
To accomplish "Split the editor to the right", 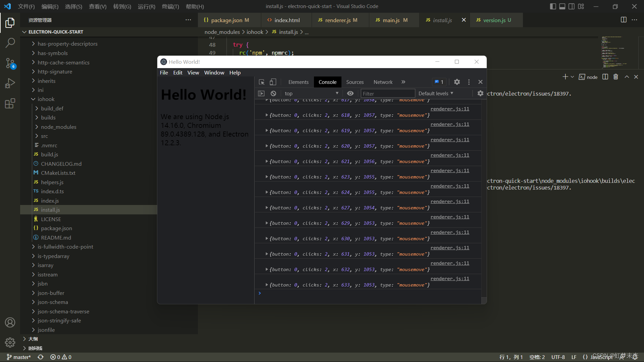I will (x=624, y=20).
